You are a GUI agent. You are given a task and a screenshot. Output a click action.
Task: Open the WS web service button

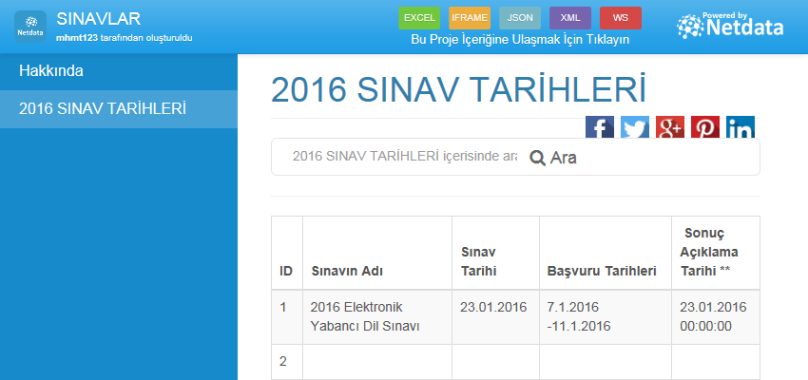(620, 18)
